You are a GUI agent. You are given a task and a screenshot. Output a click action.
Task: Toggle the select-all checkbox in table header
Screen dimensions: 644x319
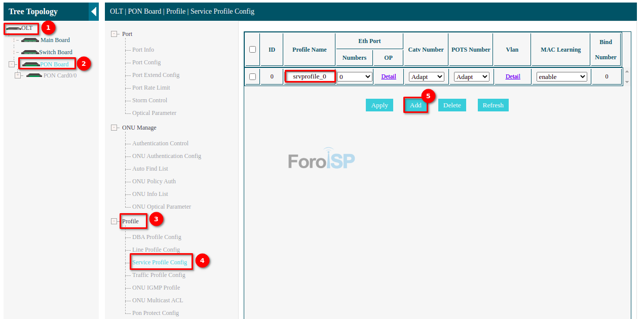tap(252, 50)
